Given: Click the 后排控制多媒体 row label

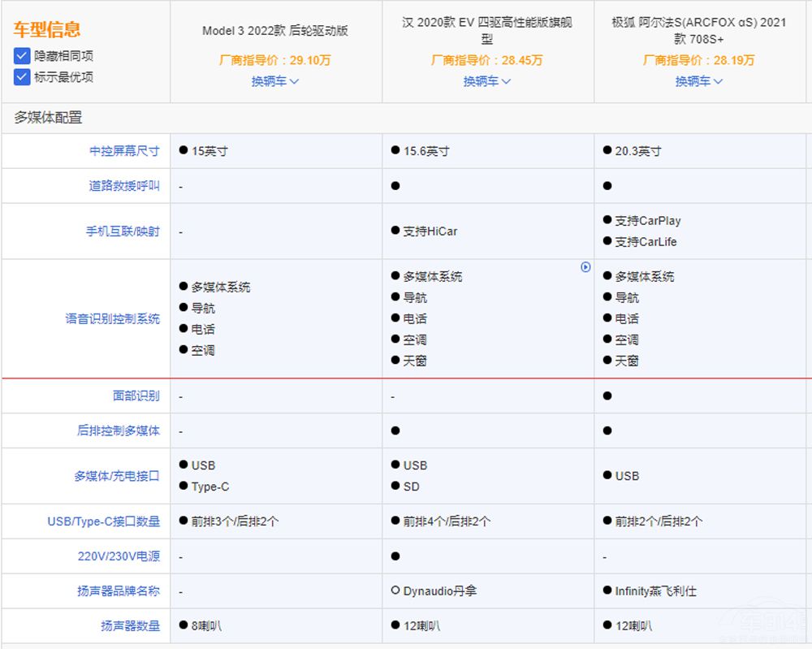Looking at the screenshot, I should 119,431.
